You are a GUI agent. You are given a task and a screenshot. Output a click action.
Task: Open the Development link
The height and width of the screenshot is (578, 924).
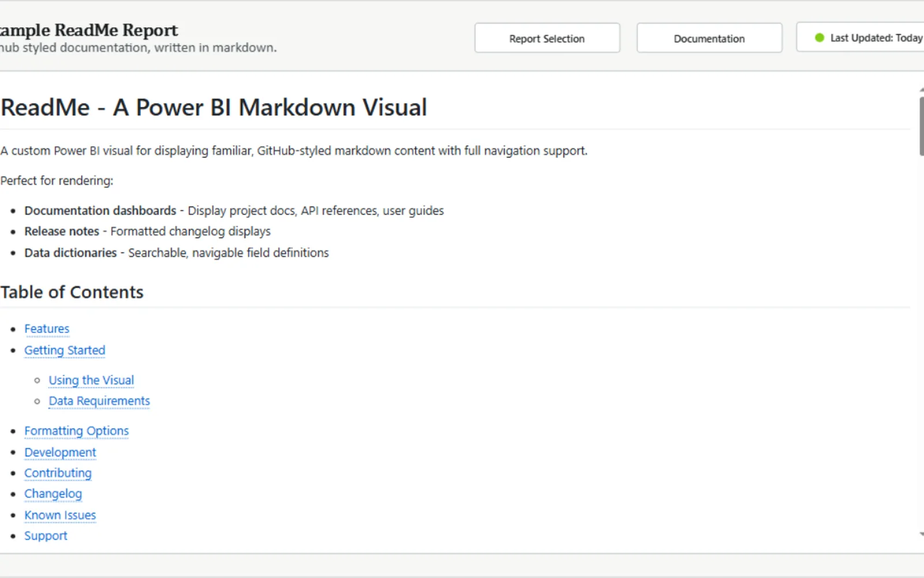(x=60, y=452)
